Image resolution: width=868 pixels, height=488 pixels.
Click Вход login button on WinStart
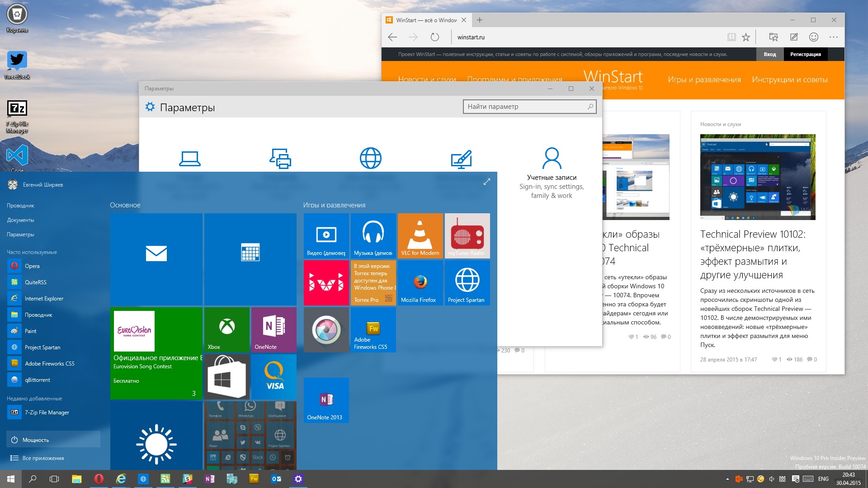770,54
